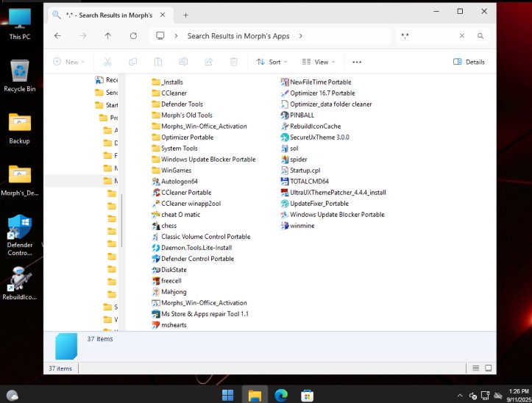Screen dimensions: 532x403
Task: Click the Paste toolbar icon
Action: click(x=158, y=62)
